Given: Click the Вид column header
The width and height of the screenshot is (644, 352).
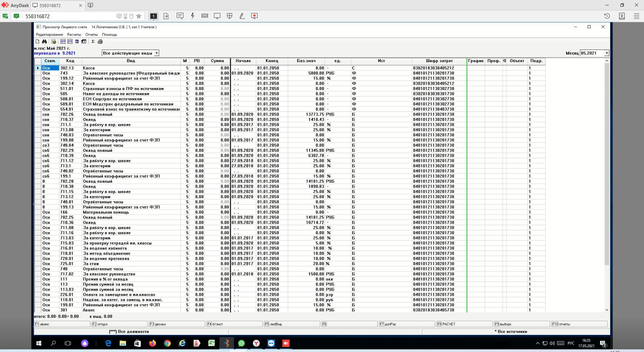Looking at the screenshot, I should click(131, 61).
